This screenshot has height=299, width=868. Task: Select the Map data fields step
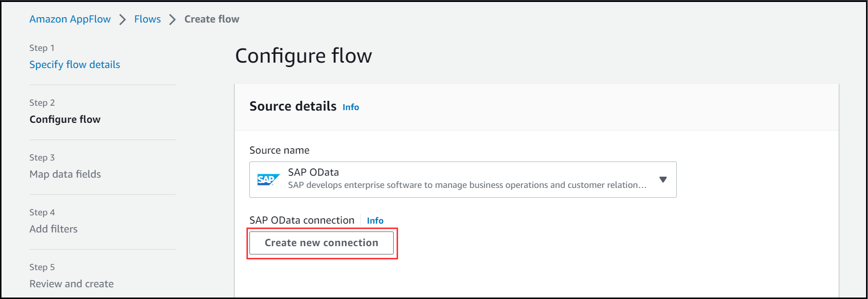pos(65,174)
